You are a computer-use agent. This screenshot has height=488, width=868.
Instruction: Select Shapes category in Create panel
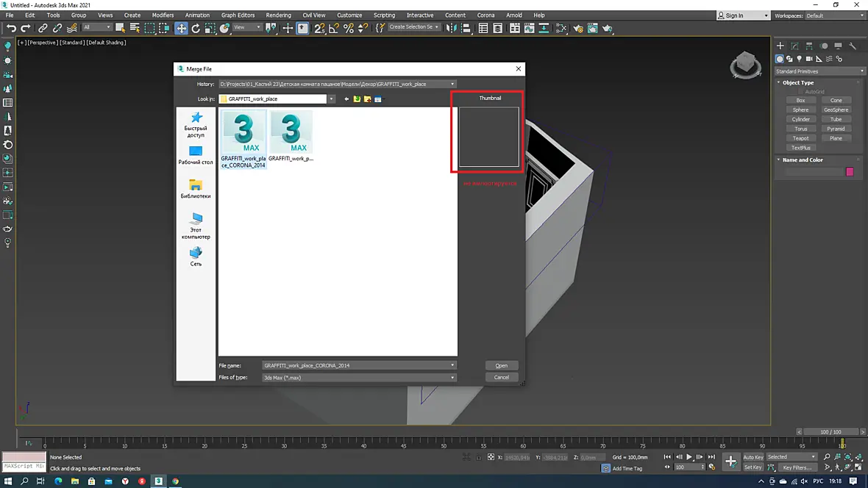(x=789, y=59)
